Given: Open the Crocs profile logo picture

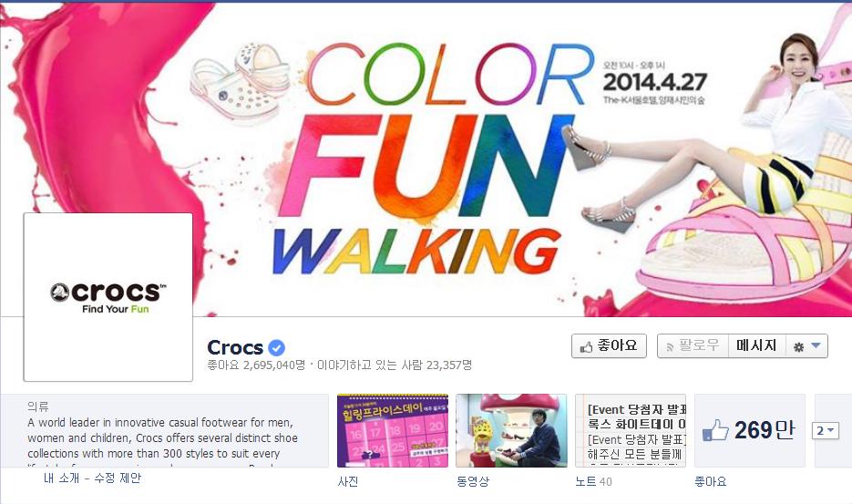Looking at the screenshot, I should pyautogui.click(x=108, y=297).
